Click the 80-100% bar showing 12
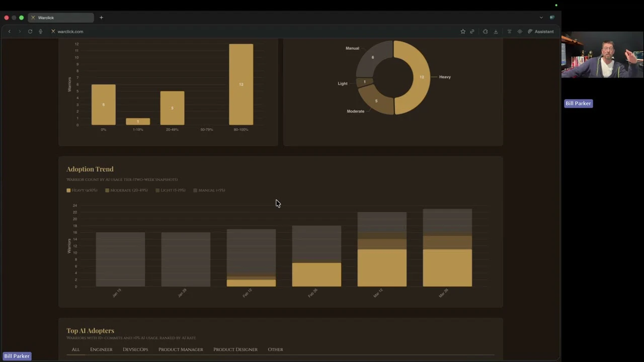The width and height of the screenshot is (644, 362). (241, 84)
